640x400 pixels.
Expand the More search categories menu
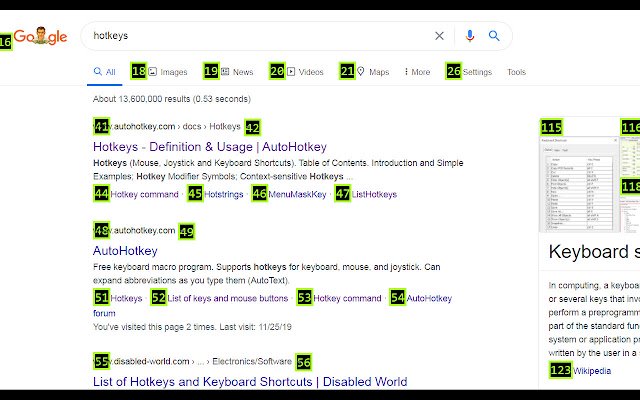point(417,72)
